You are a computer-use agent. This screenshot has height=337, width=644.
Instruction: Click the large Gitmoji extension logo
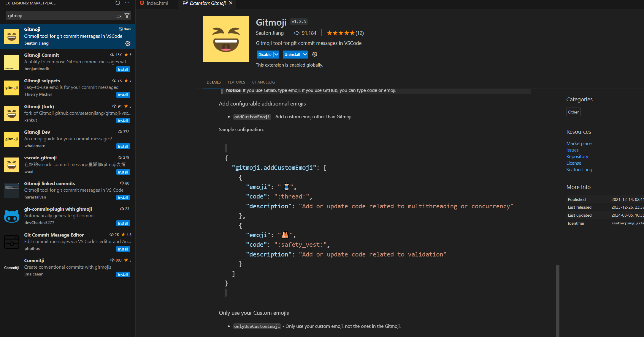(x=226, y=39)
